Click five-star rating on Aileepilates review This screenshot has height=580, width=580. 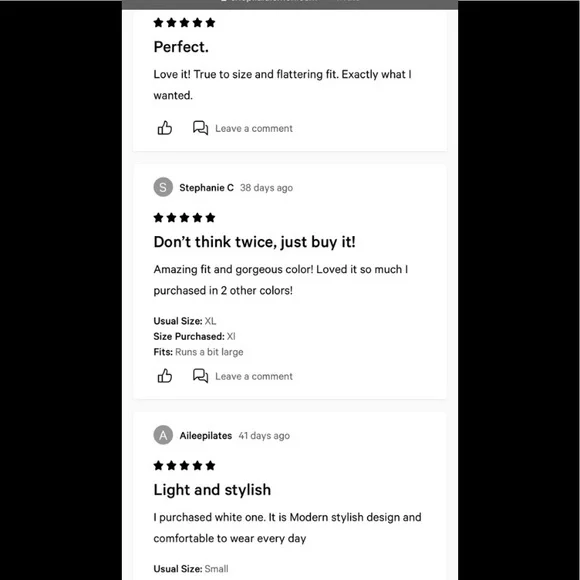(184, 465)
